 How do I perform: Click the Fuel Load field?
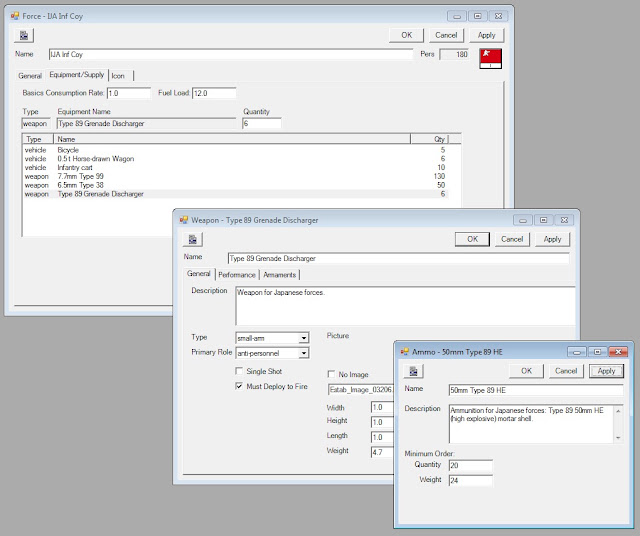(214, 93)
